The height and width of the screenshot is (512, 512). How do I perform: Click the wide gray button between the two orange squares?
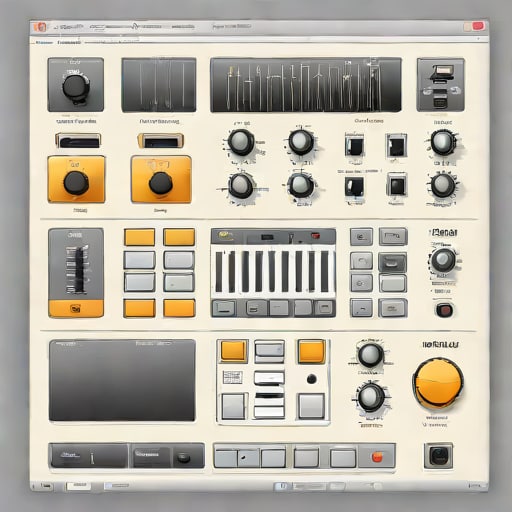click(269, 351)
